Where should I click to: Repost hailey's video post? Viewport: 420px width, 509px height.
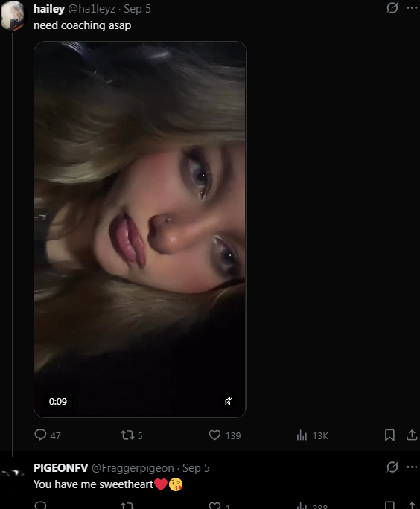[127, 435]
